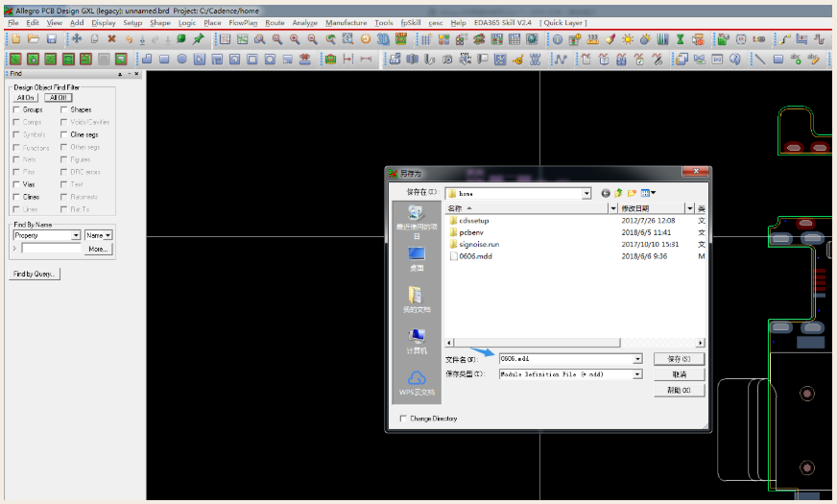The image size is (837, 504).
Task: Click the Find by Query button
Action: tap(35, 274)
